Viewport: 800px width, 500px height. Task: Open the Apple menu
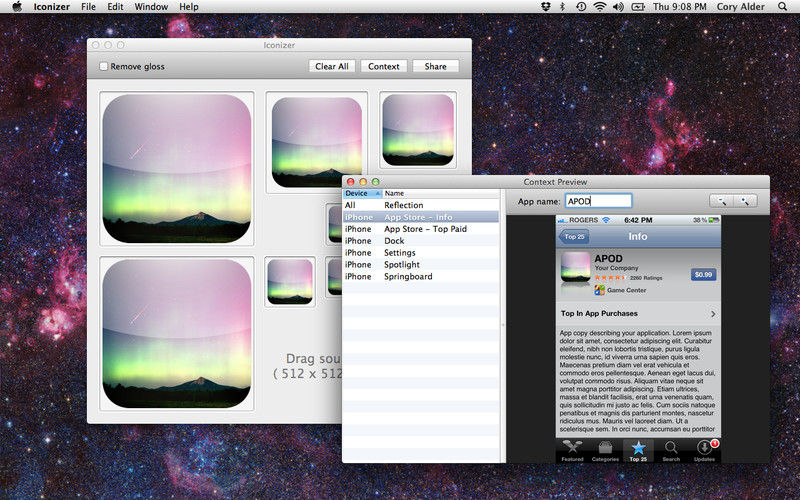[17, 7]
